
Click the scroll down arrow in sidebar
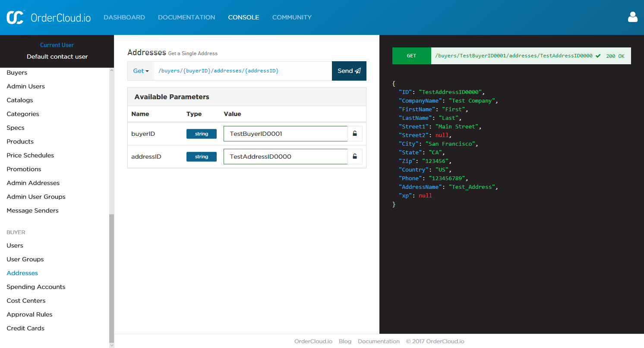[x=111, y=345]
